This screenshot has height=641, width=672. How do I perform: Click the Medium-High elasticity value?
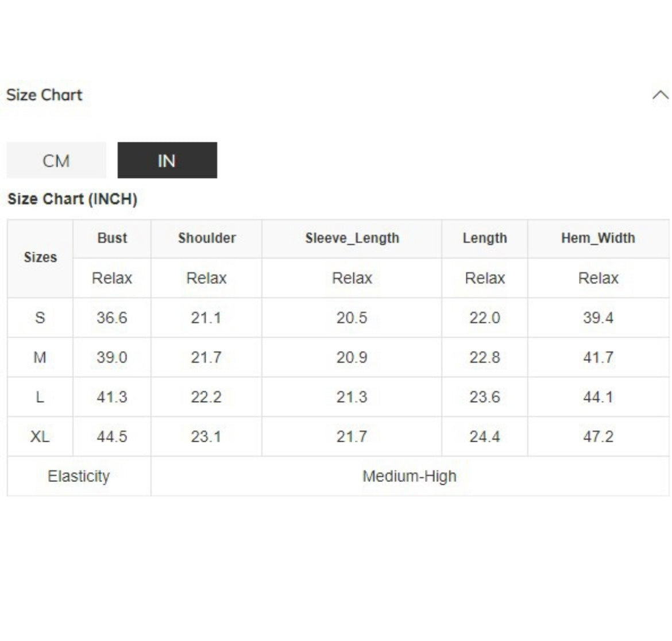(x=410, y=476)
